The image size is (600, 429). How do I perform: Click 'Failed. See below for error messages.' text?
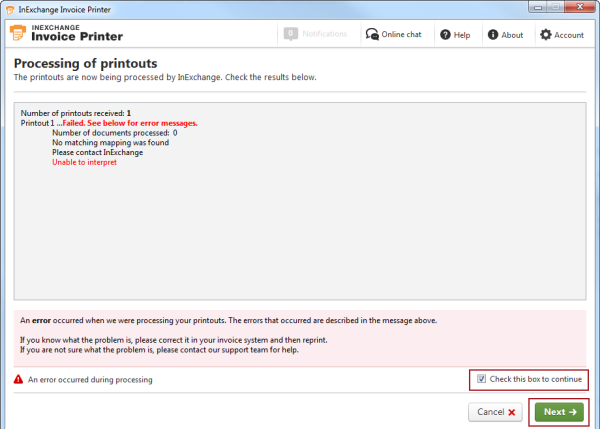130,123
